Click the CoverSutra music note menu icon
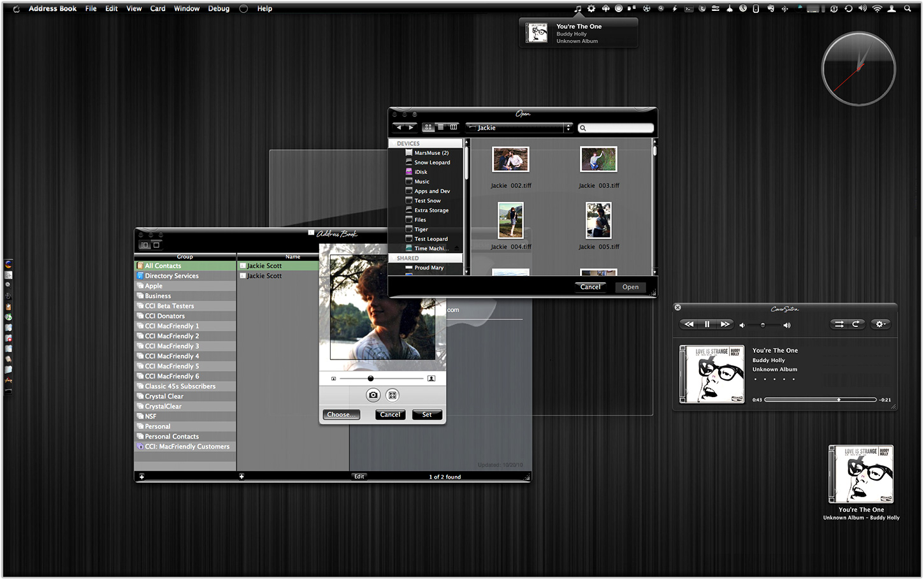The image size is (924, 580). 577,8
